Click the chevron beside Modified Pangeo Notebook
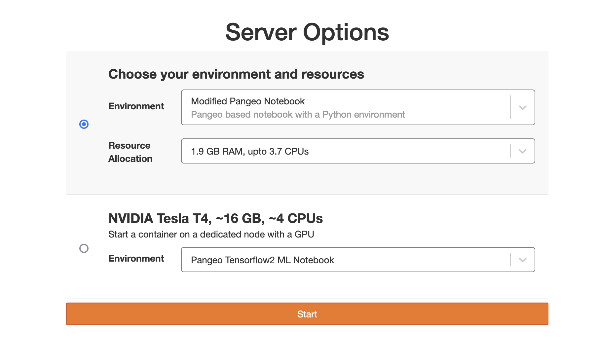This screenshot has height=364, width=598. pos(522,108)
